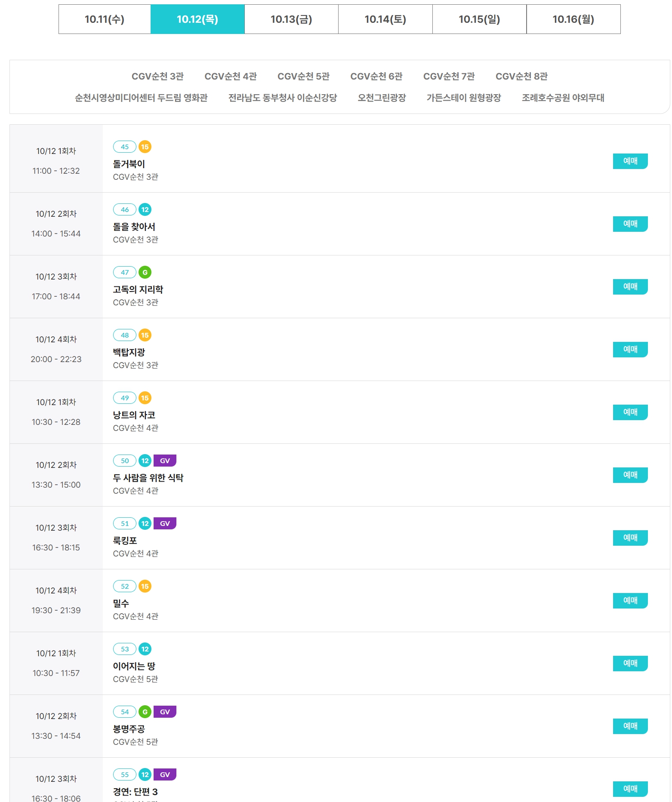Select the 조례호수공원 야외무대 venue filter
This screenshot has width=672, height=802.
point(563,98)
